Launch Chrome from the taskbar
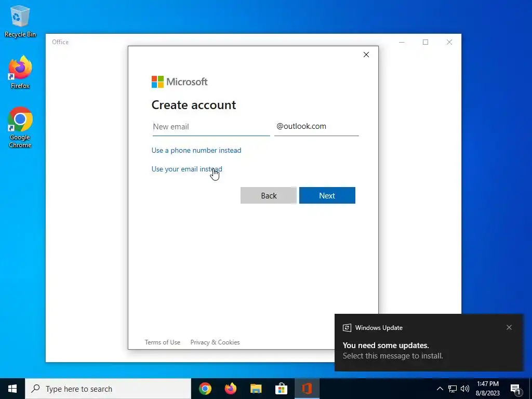This screenshot has width=532, height=399. tap(205, 389)
